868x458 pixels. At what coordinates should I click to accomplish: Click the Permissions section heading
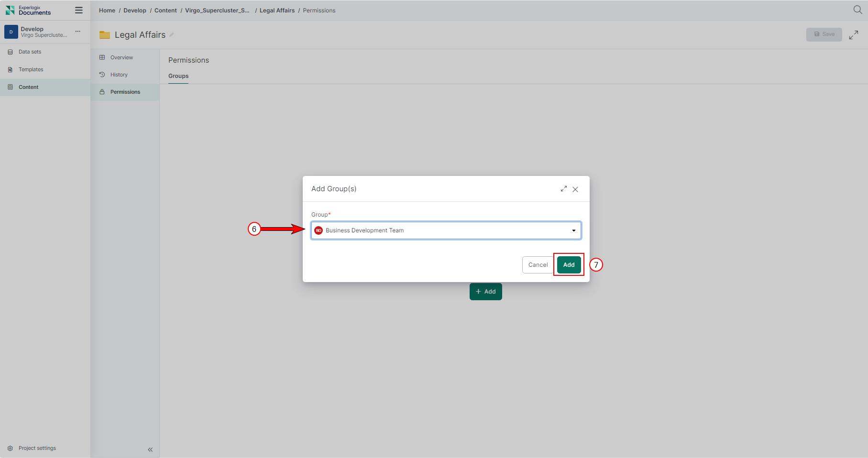(188, 60)
